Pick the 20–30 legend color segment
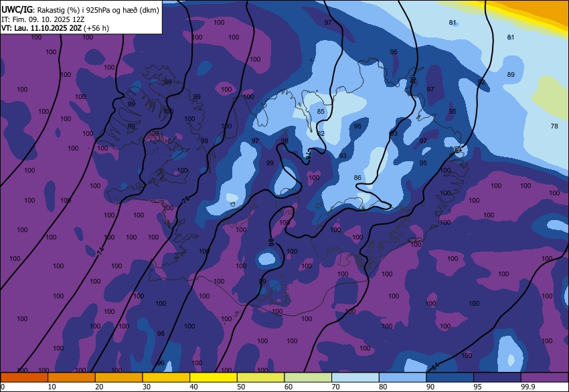 (118, 377)
